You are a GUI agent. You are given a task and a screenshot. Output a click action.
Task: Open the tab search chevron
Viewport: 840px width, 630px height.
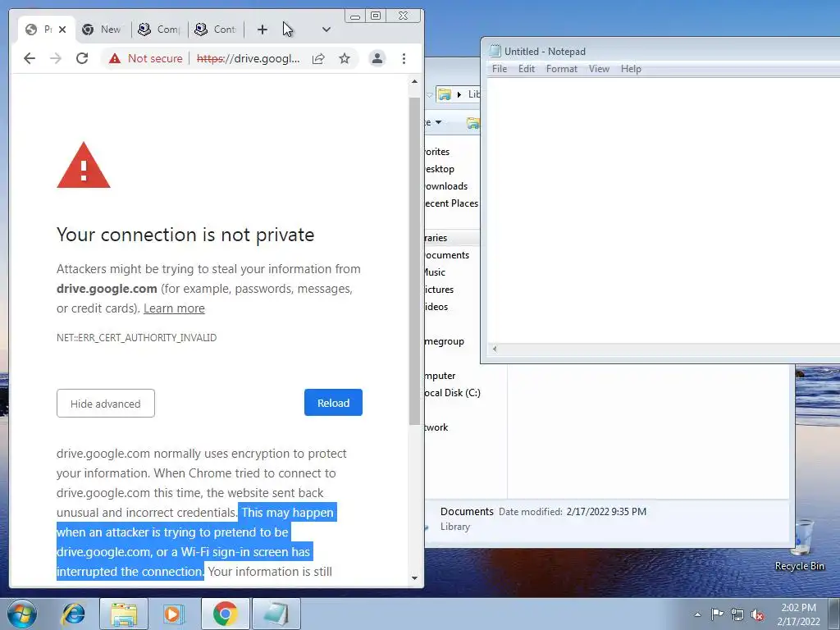coord(326,30)
